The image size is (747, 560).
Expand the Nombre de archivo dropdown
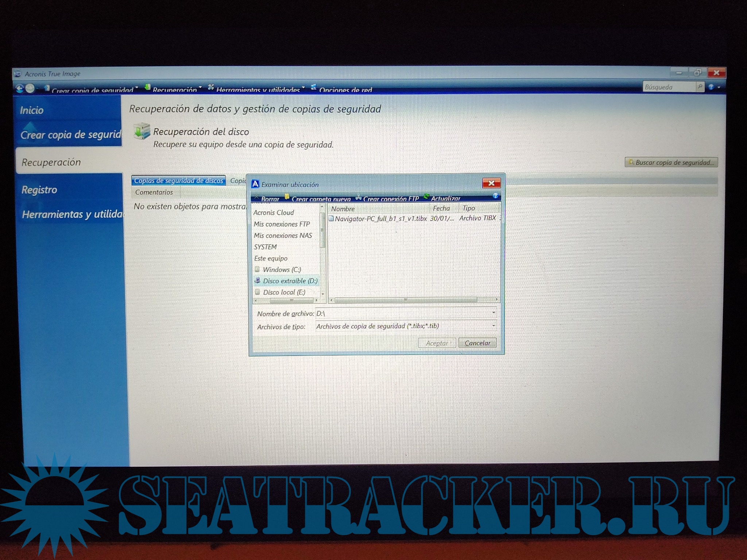(x=494, y=313)
